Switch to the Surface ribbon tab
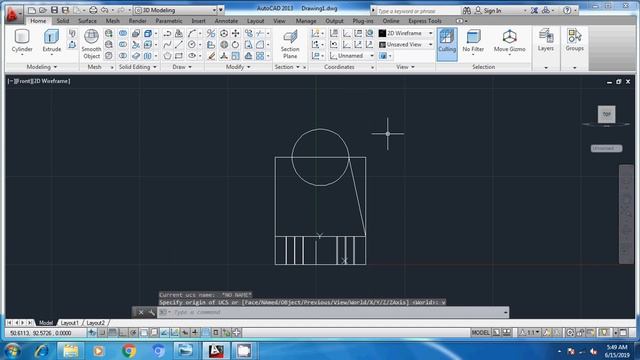640x360 pixels. [87, 21]
